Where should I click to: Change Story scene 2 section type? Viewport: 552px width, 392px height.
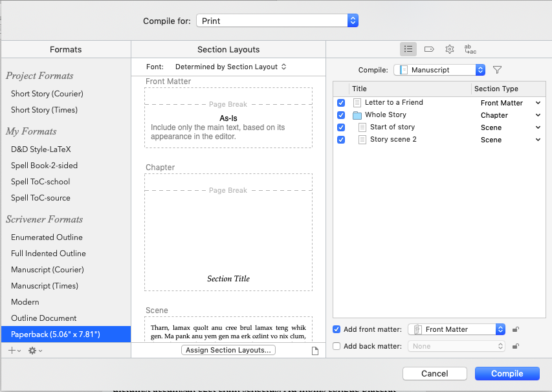tap(511, 140)
